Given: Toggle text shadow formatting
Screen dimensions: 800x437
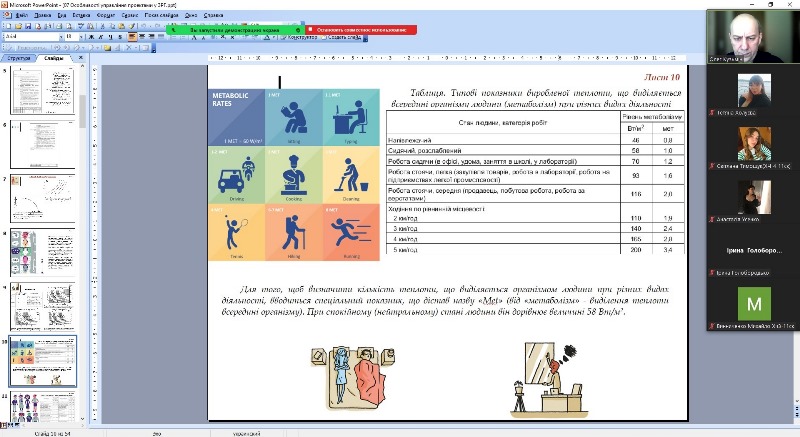Looking at the screenshot, I should click(120, 37).
